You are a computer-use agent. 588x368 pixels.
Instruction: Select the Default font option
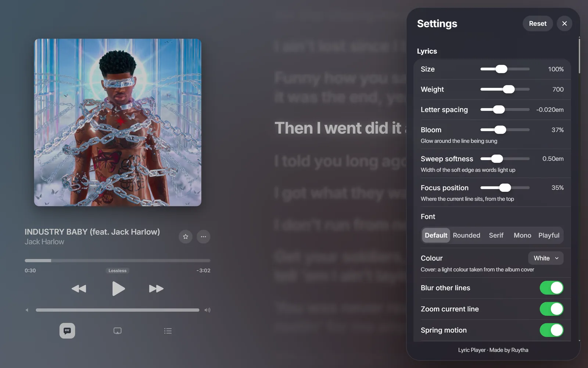[436, 236]
